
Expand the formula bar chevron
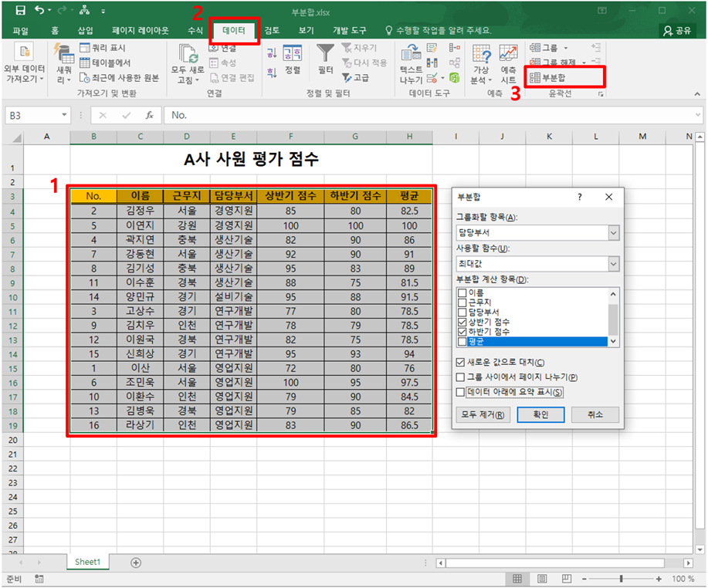698,115
